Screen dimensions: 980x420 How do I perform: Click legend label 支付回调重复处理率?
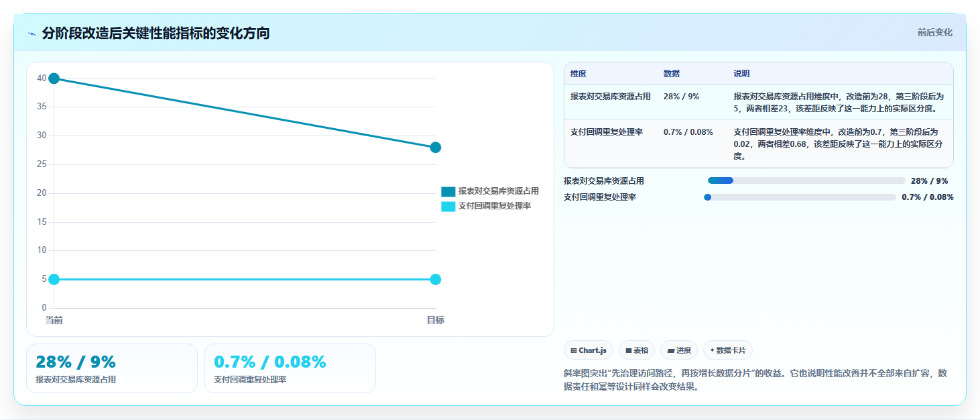(495, 206)
